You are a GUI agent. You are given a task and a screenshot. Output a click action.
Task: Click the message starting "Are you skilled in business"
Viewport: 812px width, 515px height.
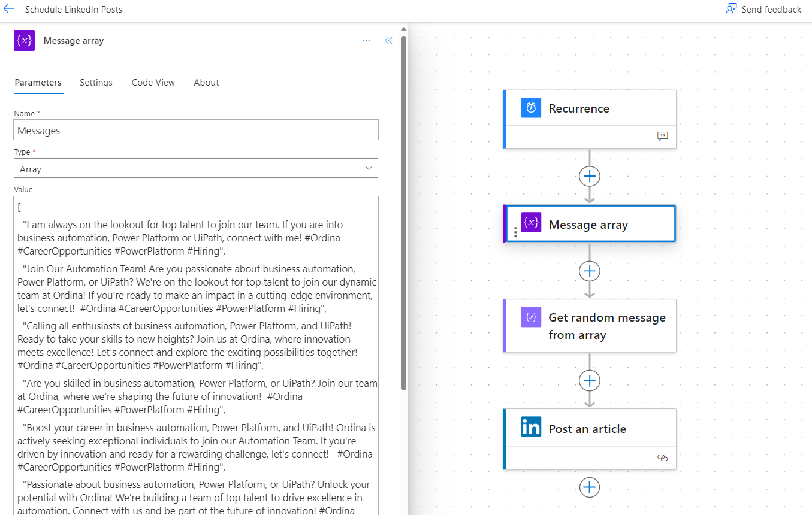pyautogui.click(x=198, y=396)
